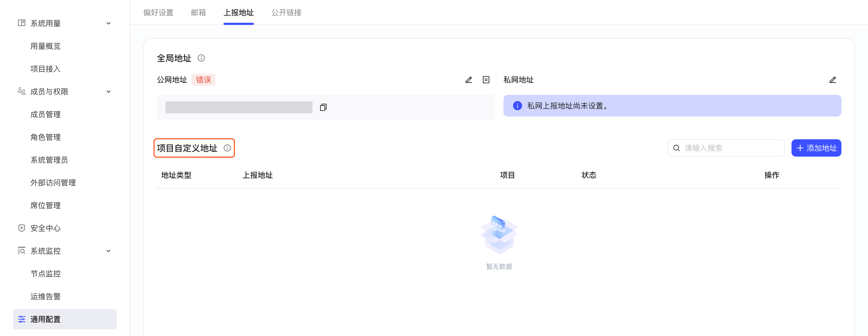The height and width of the screenshot is (336, 868).
Task: Open 节点监控 in the sidebar
Action: 46,273
